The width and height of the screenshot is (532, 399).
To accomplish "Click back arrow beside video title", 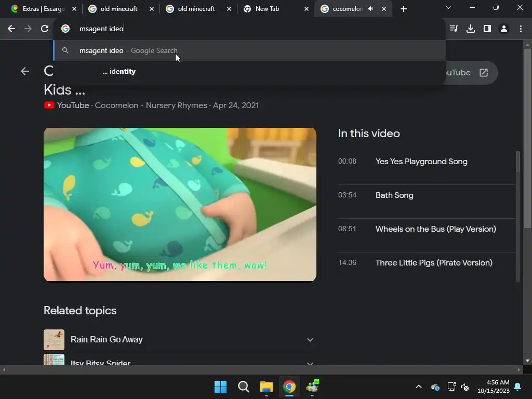I will coord(25,71).
